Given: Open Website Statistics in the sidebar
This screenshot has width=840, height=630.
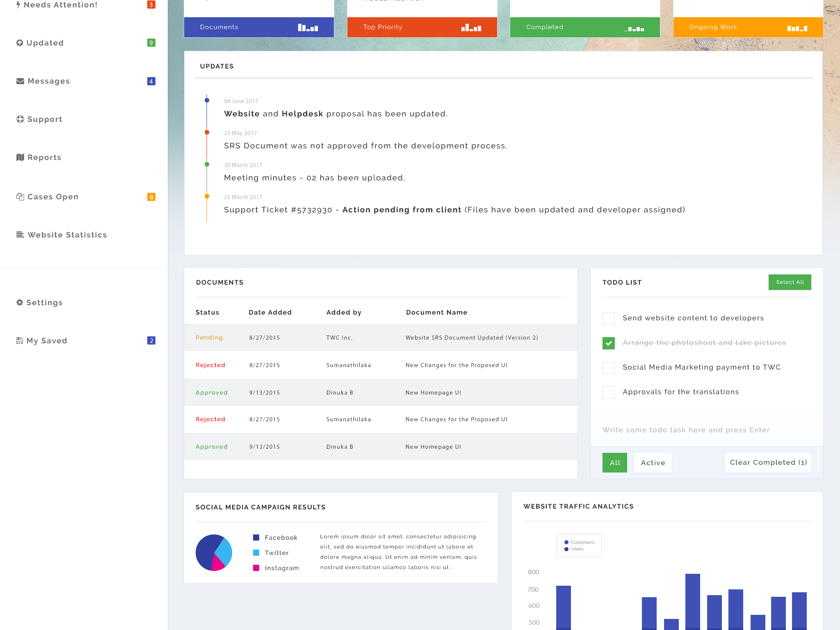Looking at the screenshot, I should 67,235.
